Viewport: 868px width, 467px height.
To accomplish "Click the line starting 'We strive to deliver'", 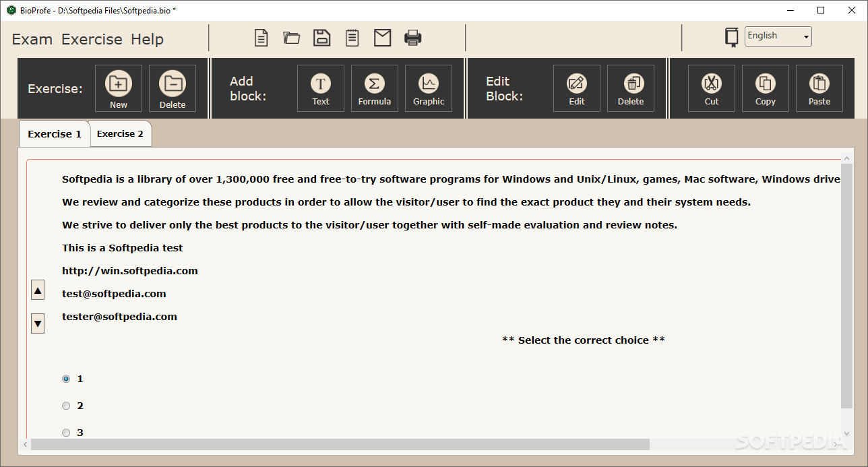I will 370,225.
